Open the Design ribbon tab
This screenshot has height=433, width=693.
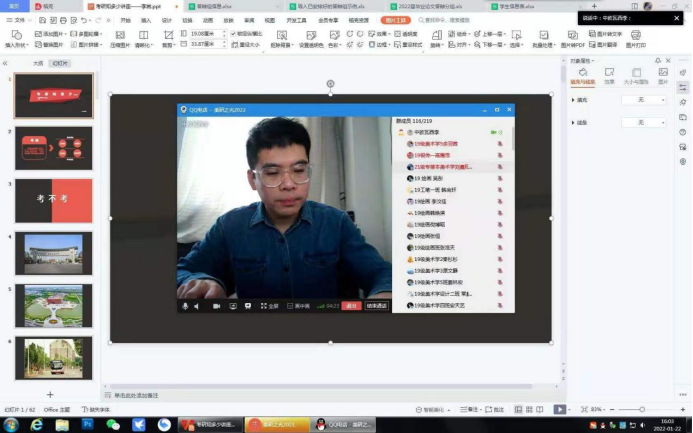pos(167,20)
